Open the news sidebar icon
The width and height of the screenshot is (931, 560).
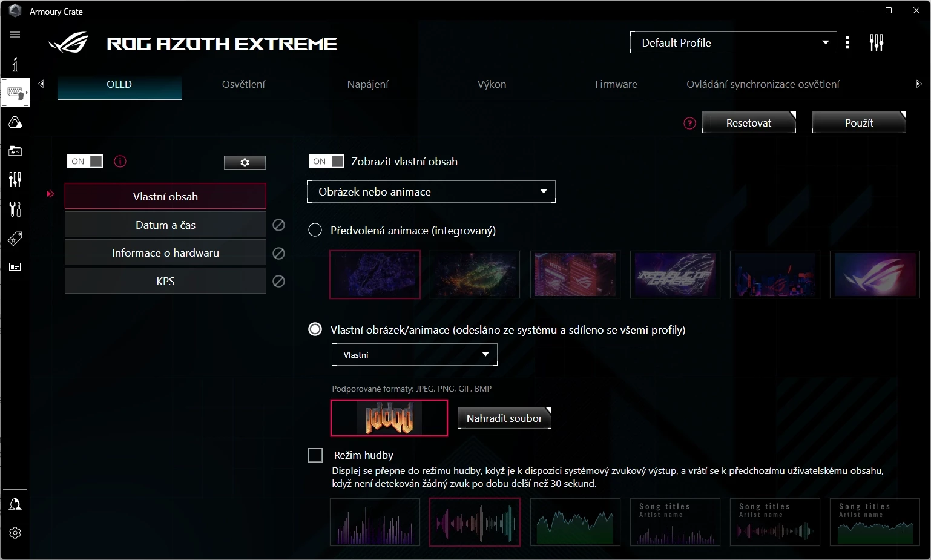pos(15,267)
